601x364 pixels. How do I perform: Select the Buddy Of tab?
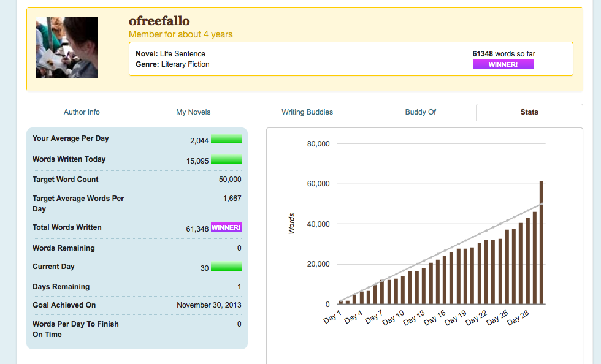pyautogui.click(x=421, y=112)
